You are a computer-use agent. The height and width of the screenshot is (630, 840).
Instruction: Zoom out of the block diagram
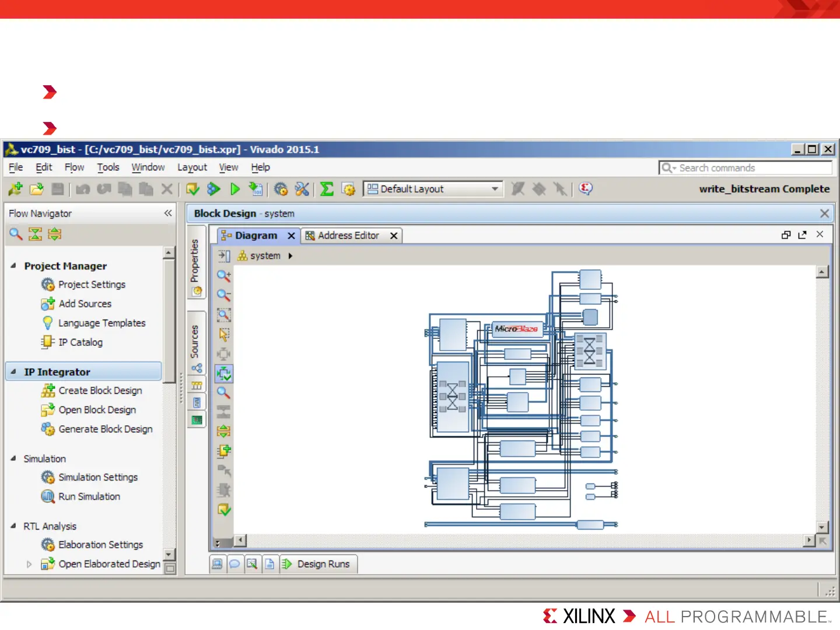[224, 295]
